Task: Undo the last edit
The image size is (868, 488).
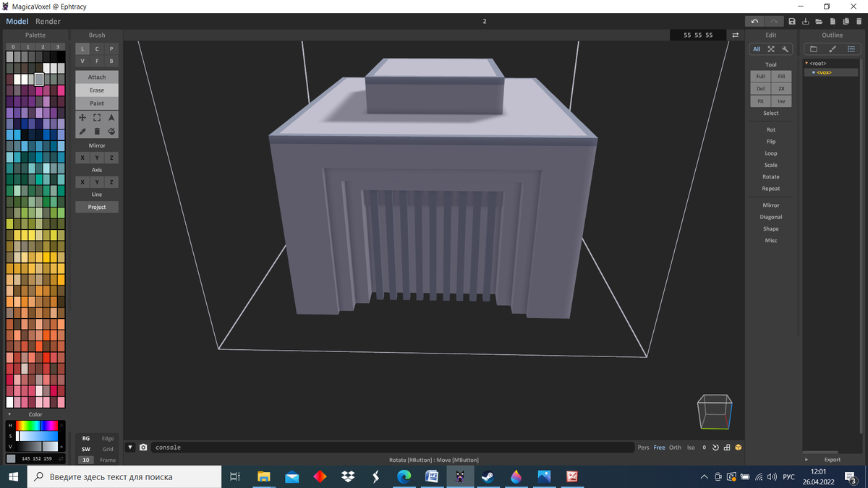Action: click(755, 21)
